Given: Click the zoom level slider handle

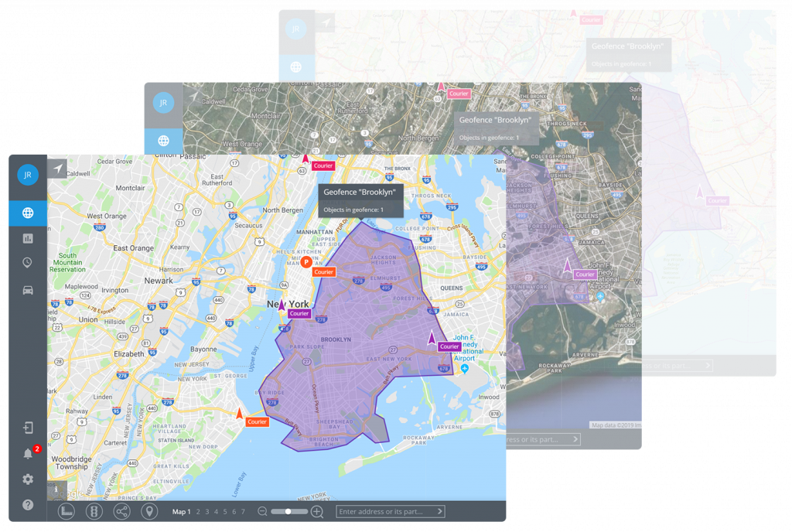Looking at the screenshot, I should (288, 512).
